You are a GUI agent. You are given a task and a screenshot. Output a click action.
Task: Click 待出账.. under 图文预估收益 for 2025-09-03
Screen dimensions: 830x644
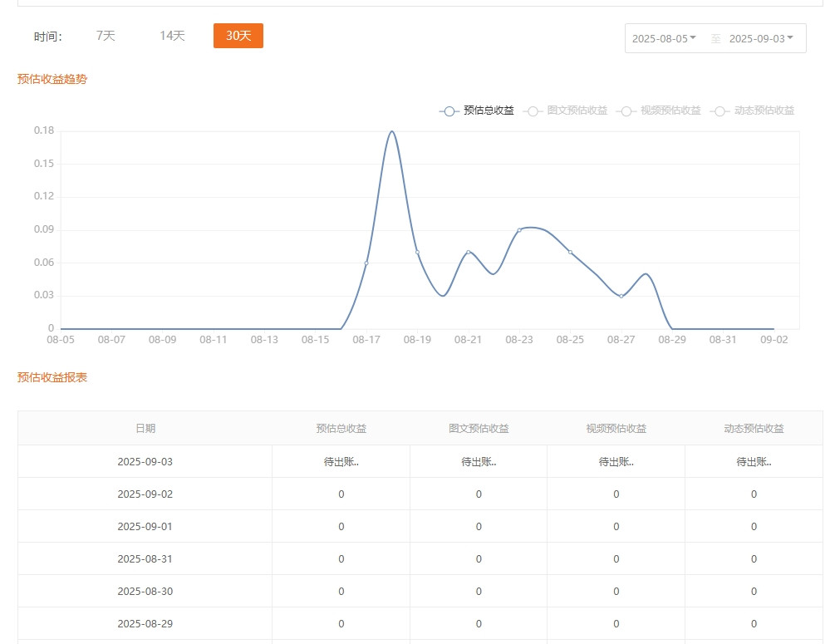[479, 461]
